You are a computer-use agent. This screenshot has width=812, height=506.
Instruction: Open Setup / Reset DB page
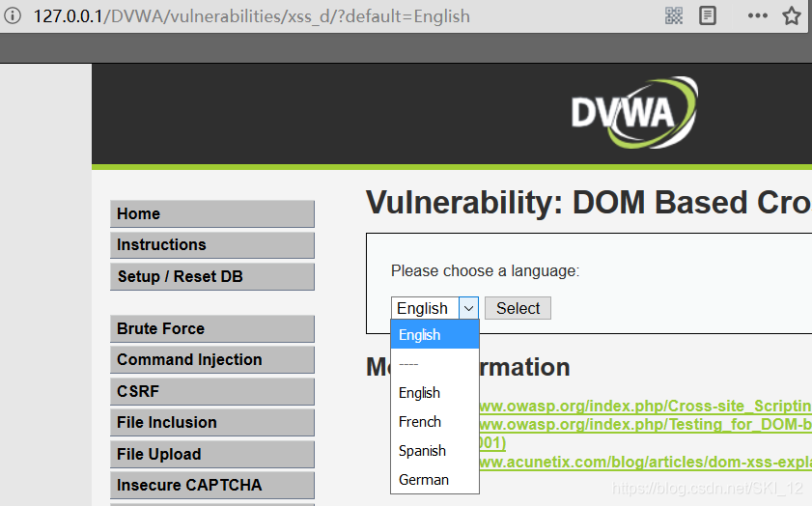tap(212, 276)
